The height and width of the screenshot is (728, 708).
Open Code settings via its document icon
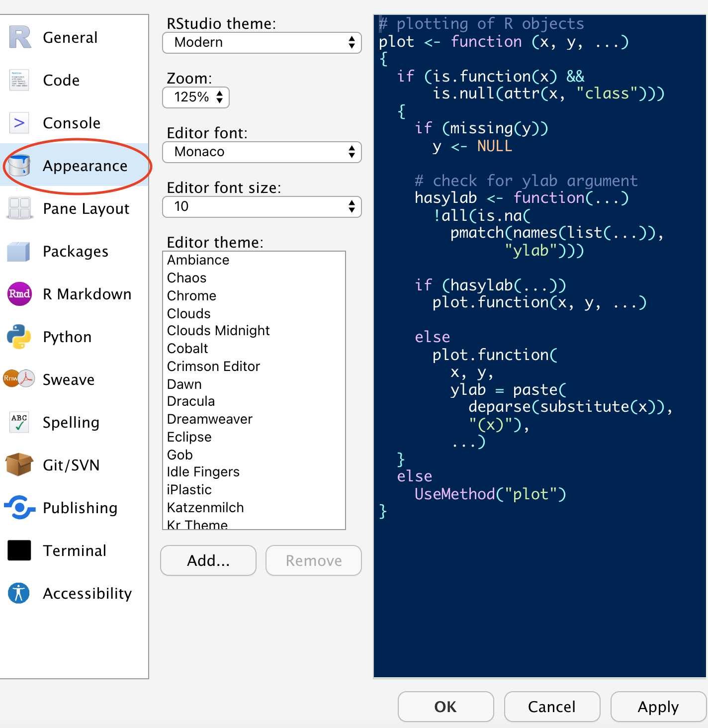(19, 80)
